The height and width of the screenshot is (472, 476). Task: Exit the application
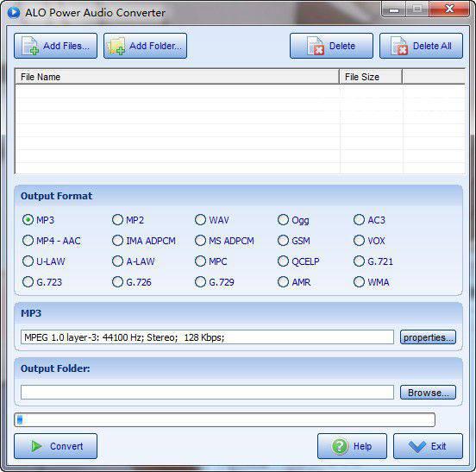(x=428, y=446)
